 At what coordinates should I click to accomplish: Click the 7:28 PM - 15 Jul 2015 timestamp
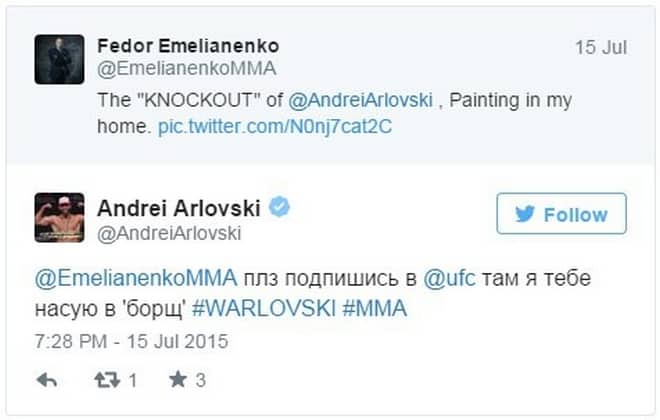[131, 341]
